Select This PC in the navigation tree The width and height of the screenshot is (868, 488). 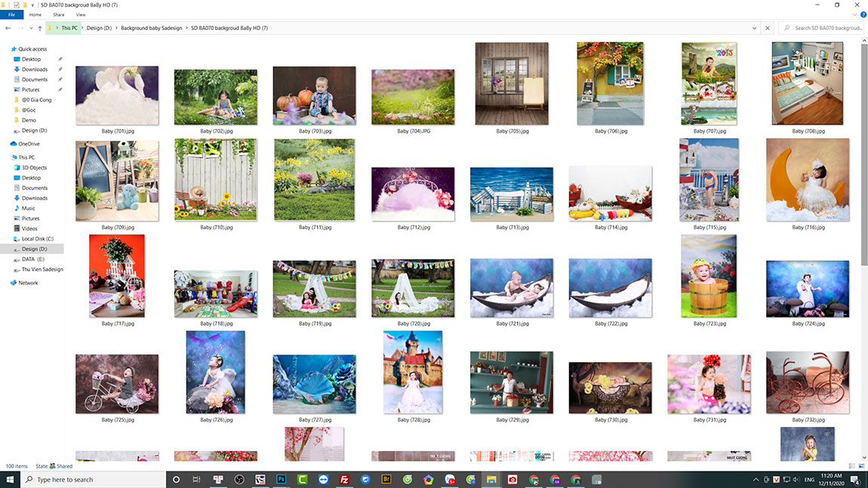[26, 157]
